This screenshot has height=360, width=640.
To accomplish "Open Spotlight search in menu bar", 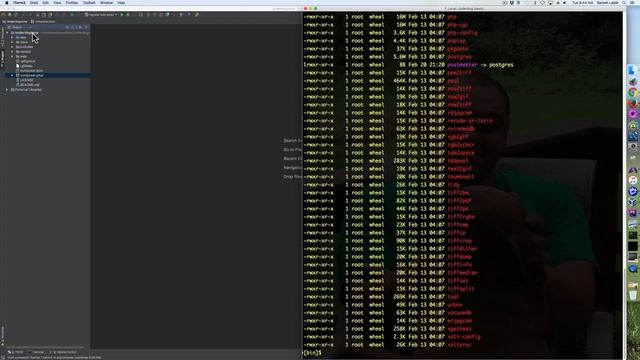I will click(624, 2).
